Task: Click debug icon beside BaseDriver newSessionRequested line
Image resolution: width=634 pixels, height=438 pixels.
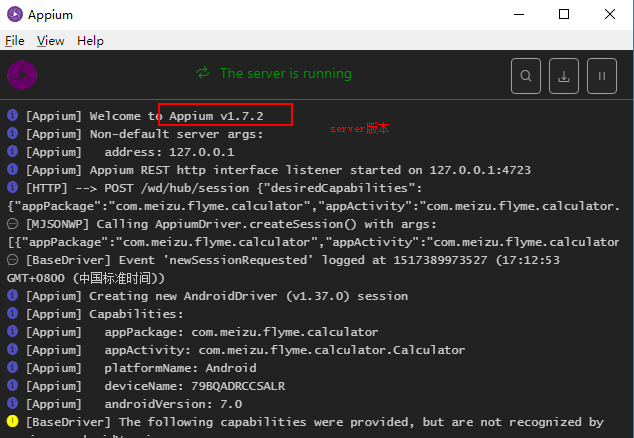Action: tap(13, 259)
